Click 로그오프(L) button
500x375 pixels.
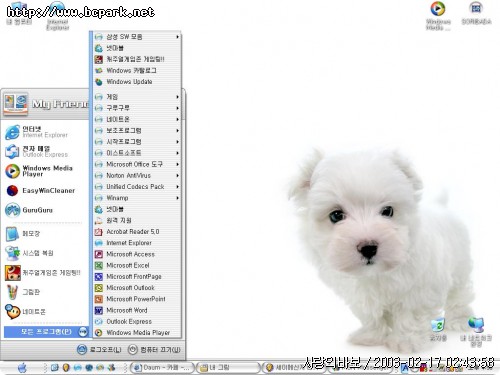(x=99, y=350)
